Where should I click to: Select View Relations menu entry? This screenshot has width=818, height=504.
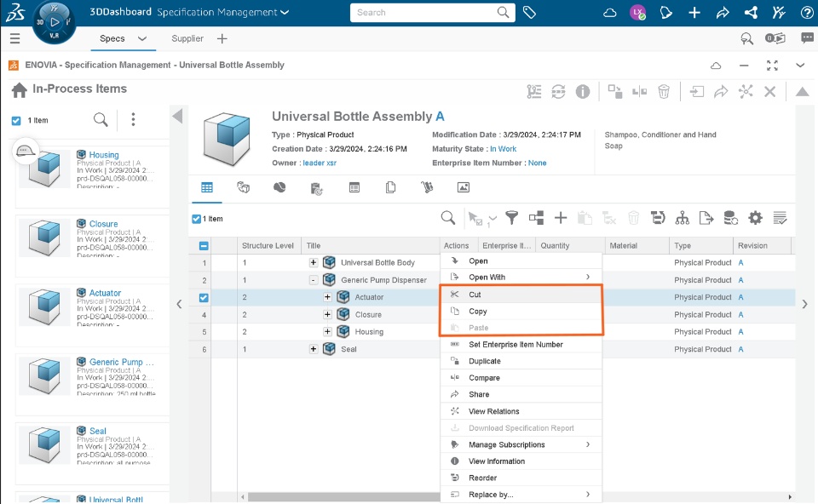pyautogui.click(x=521, y=411)
